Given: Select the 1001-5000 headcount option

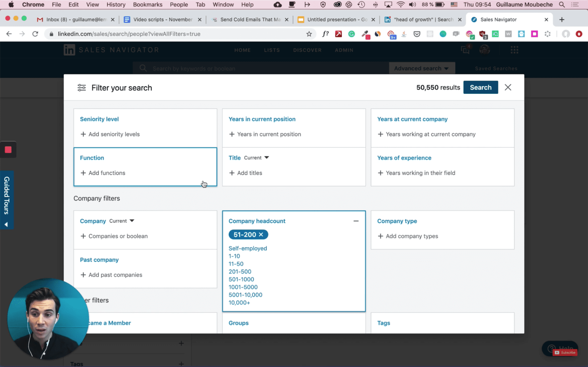Looking at the screenshot, I should click(243, 287).
